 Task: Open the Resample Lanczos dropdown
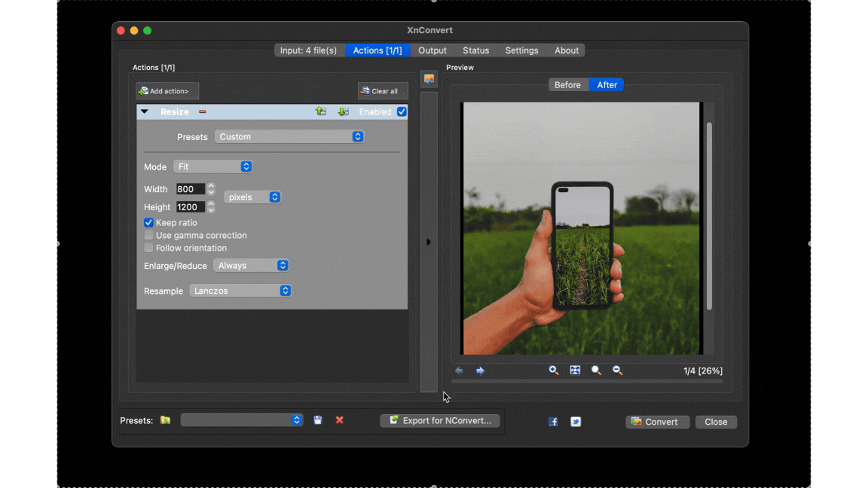pos(240,291)
